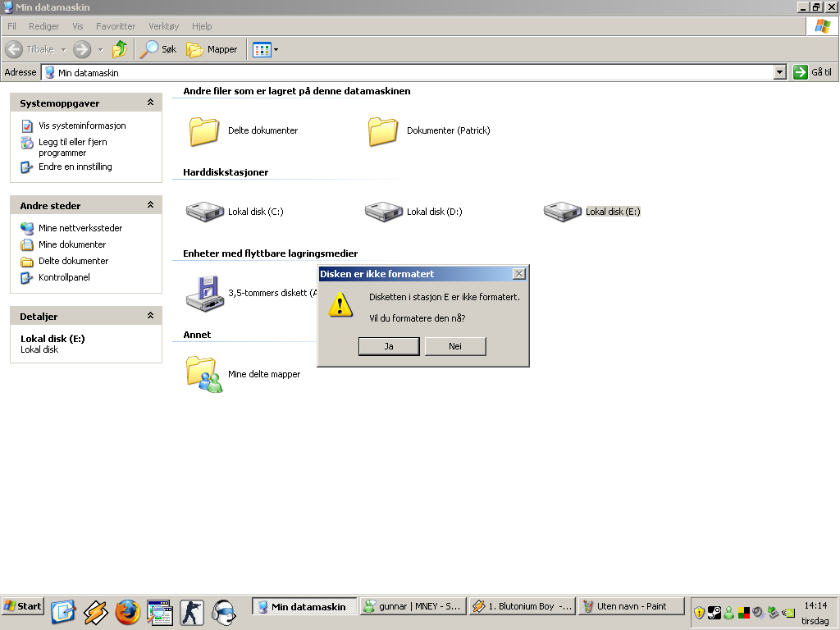
Task: Open the Verktøy menu
Action: pos(163,26)
